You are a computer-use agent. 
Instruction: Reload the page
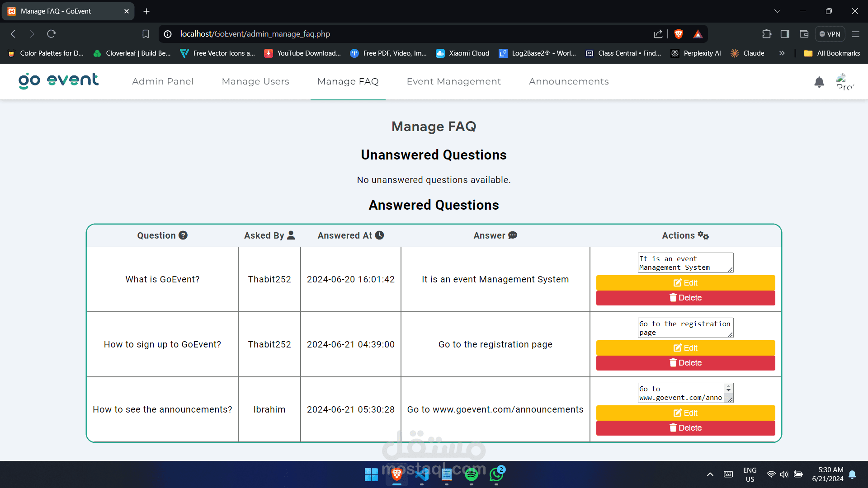click(x=51, y=34)
